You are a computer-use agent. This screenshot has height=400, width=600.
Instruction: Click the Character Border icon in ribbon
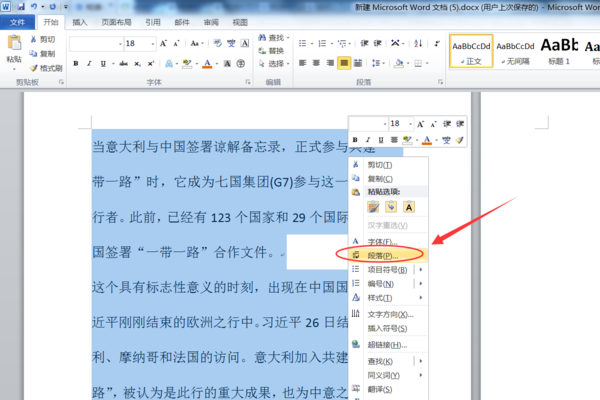click(245, 44)
